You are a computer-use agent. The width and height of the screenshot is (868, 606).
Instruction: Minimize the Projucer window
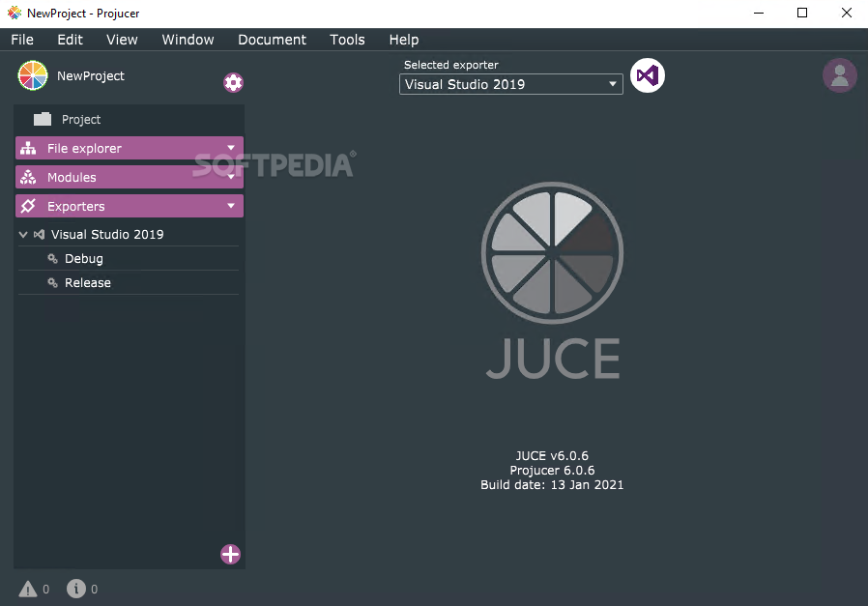click(x=759, y=13)
